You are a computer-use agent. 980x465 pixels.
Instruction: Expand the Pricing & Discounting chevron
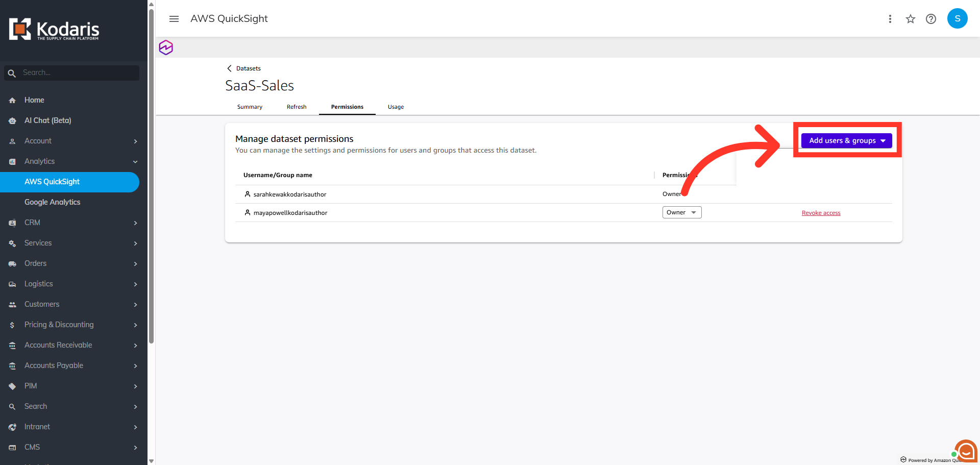pyautogui.click(x=135, y=325)
